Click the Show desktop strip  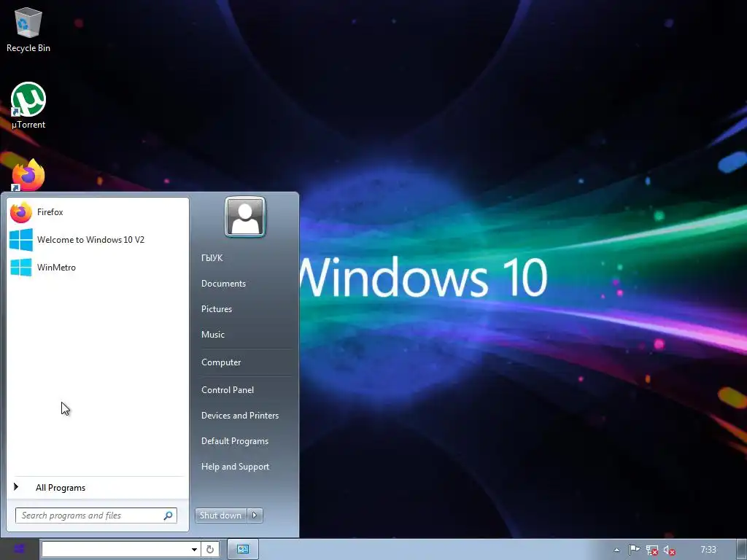point(742,550)
